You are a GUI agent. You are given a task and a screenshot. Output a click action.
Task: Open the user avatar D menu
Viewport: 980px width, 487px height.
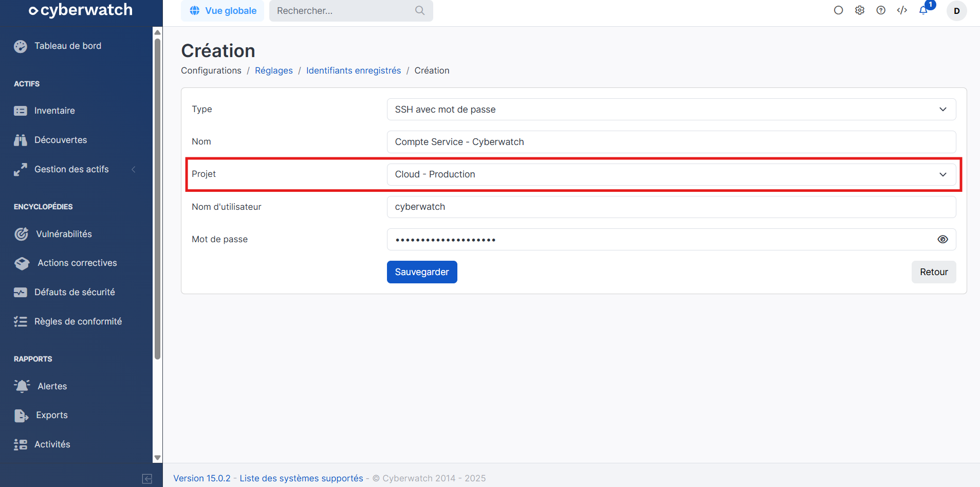point(956,11)
